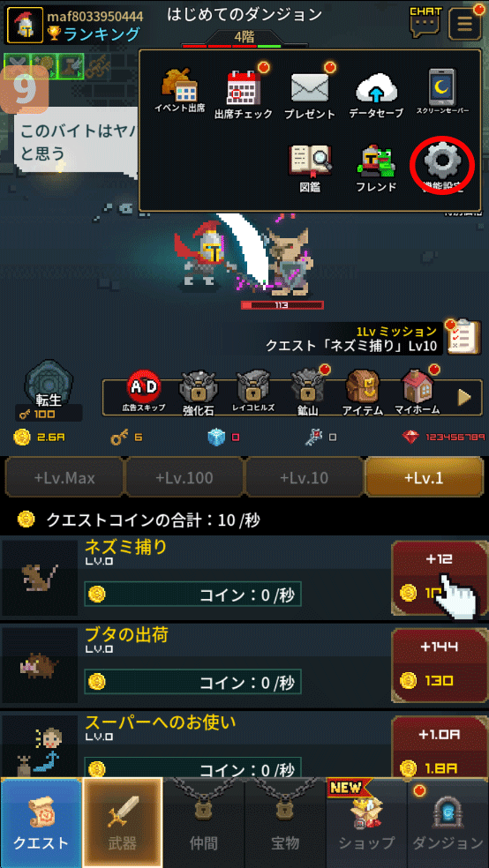Viewport: 489px width, 868px height.
Task: Switch to the 武器 tab
Action: point(123,822)
